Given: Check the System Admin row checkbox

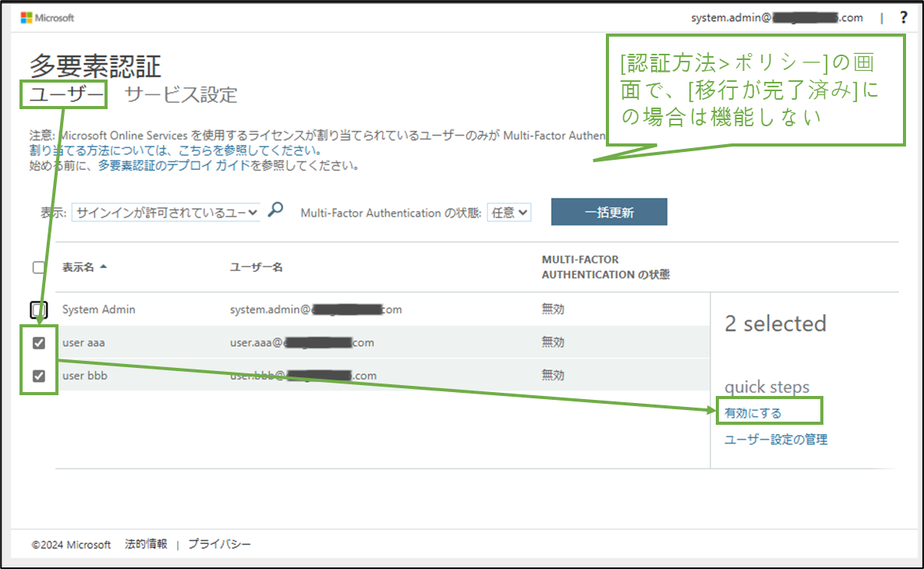Looking at the screenshot, I should pos(39,309).
